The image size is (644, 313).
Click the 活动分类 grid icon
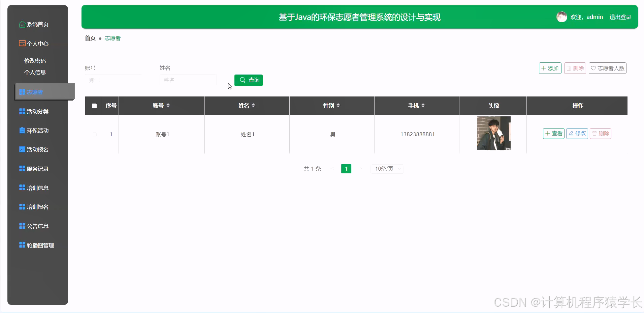click(x=22, y=111)
